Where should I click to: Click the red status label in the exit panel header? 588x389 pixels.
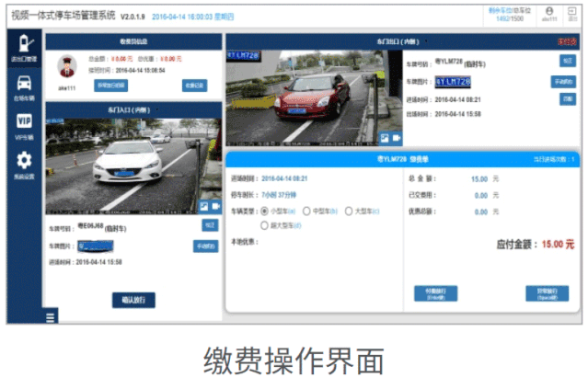click(x=567, y=41)
